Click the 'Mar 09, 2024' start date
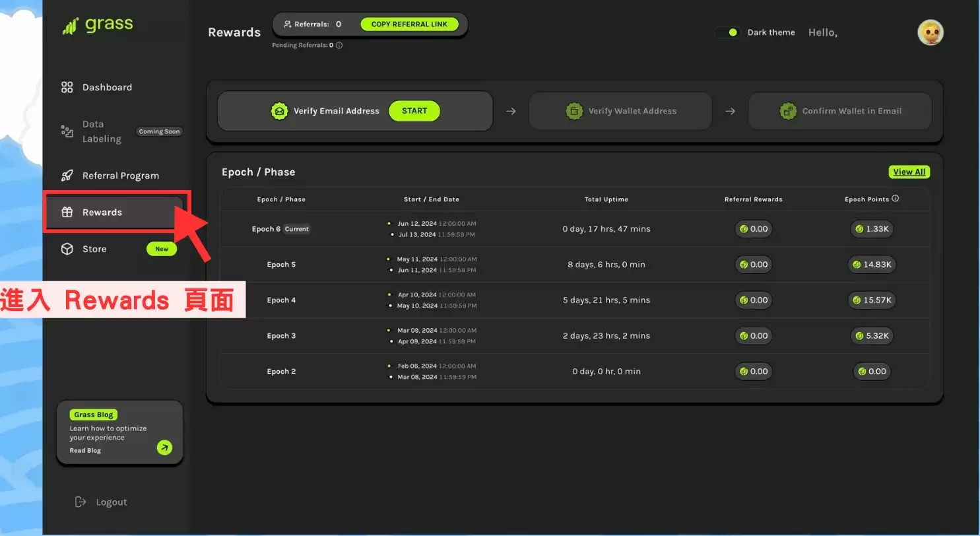This screenshot has height=536, width=980. [417, 331]
